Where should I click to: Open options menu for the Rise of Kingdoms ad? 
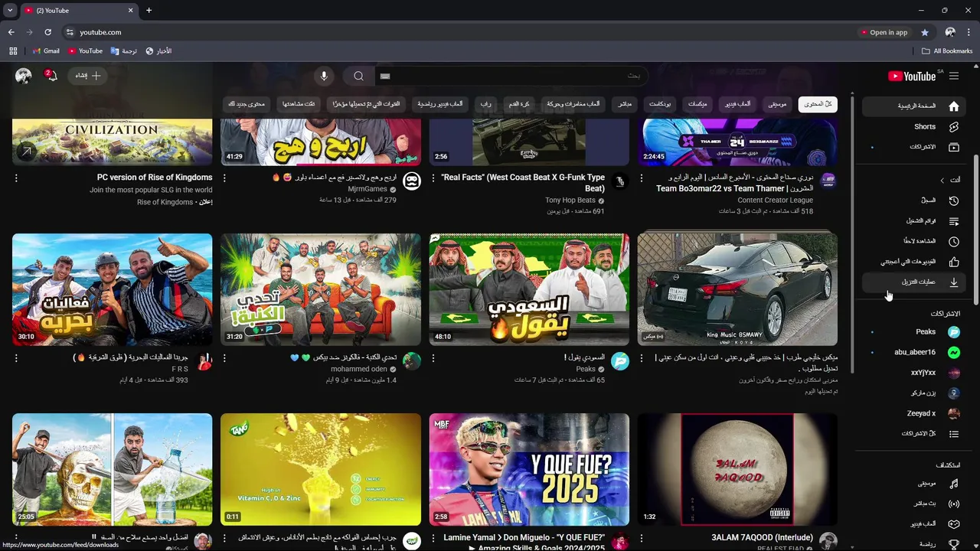point(16,178)
